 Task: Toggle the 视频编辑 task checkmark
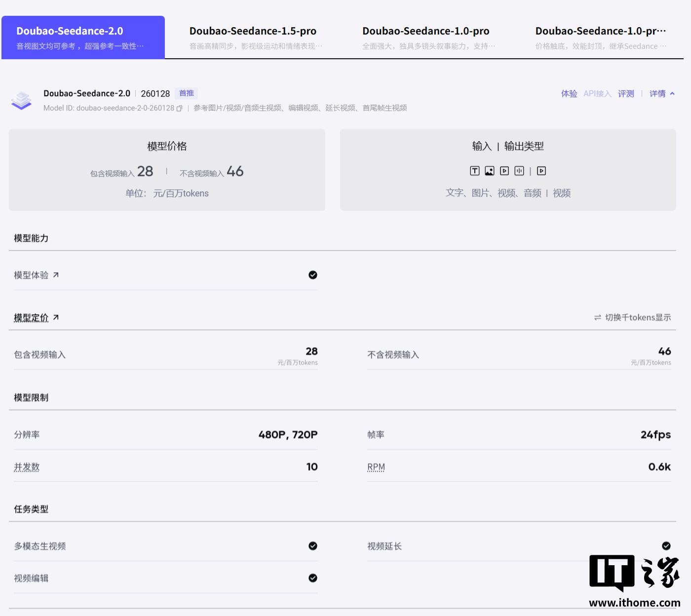(x=312, y=578)
